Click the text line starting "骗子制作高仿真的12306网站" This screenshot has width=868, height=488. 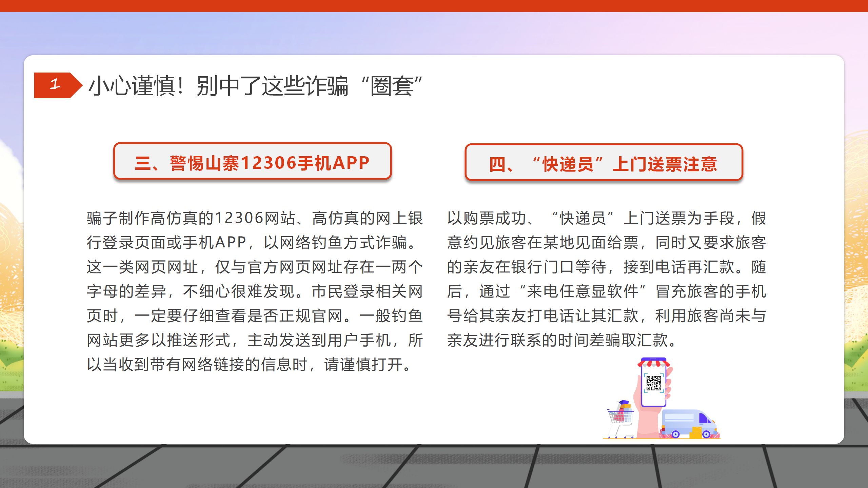(x=254, y=218)
